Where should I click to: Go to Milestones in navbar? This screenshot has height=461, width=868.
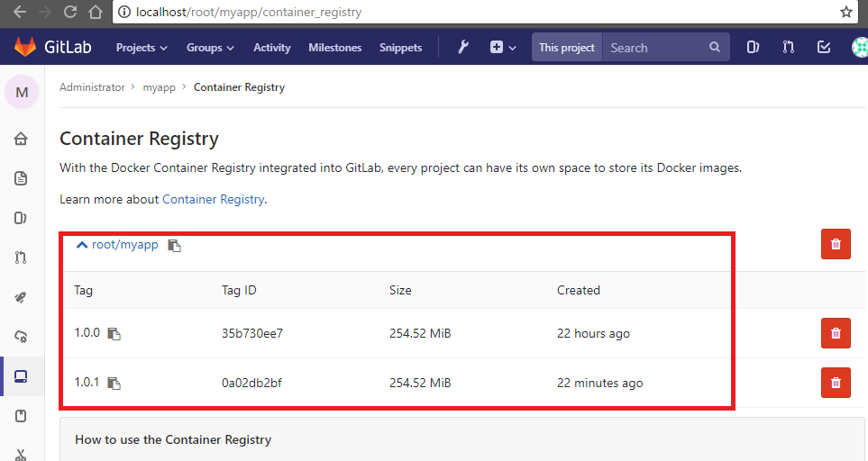click(335, 48)
